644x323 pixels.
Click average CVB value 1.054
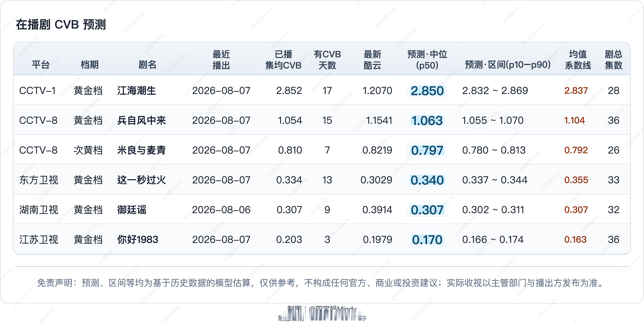(x=290, y=120)
